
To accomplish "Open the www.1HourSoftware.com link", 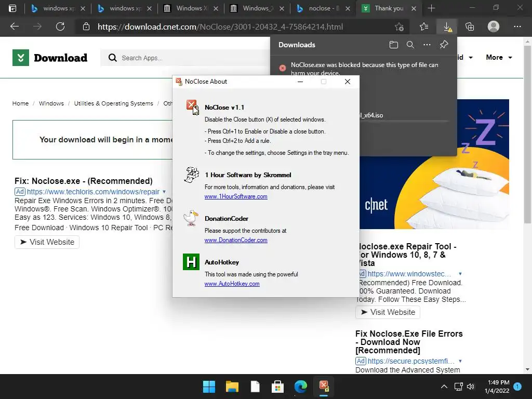I will (236, 196).
